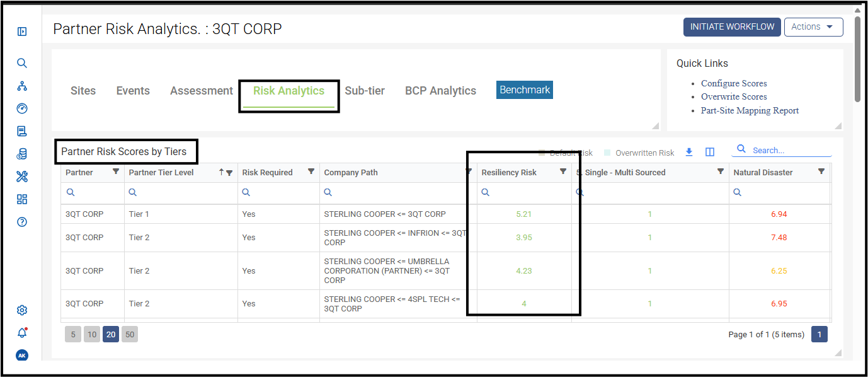868x377 pixels.
Task: Click the filter icon on Single - Multi Sourced
Action: tap(721, 171)
